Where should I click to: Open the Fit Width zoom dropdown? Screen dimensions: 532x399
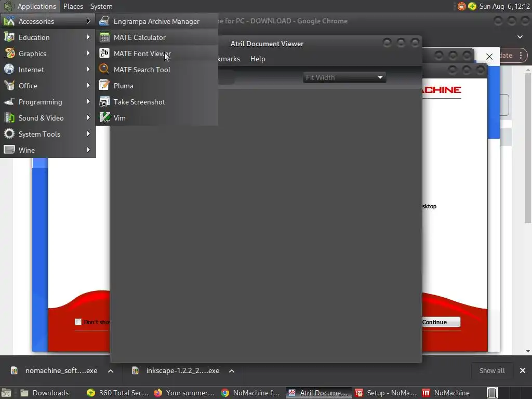click(344, 78)
